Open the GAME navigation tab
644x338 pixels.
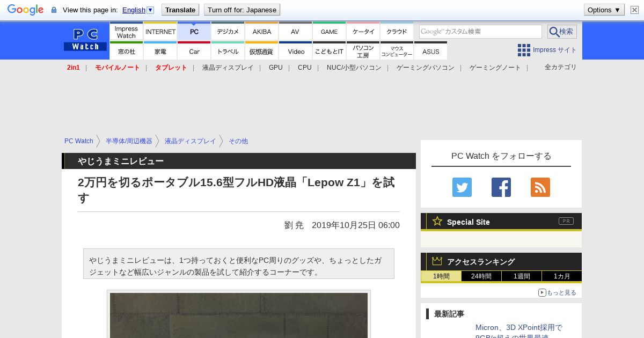pyautogui.click(x=329, y=32)
